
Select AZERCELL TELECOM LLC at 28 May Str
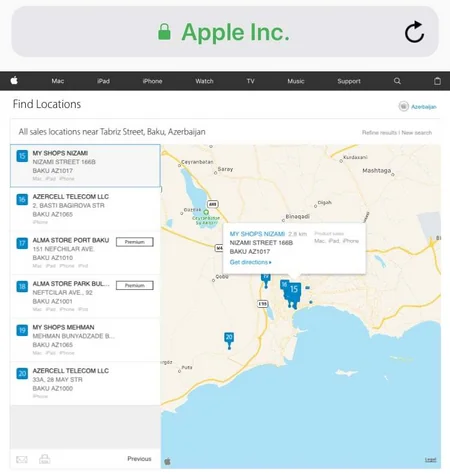pos(85,383)
